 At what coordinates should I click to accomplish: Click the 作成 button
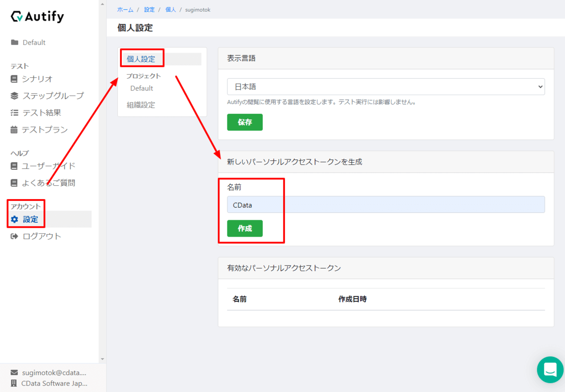pos(245,228)
